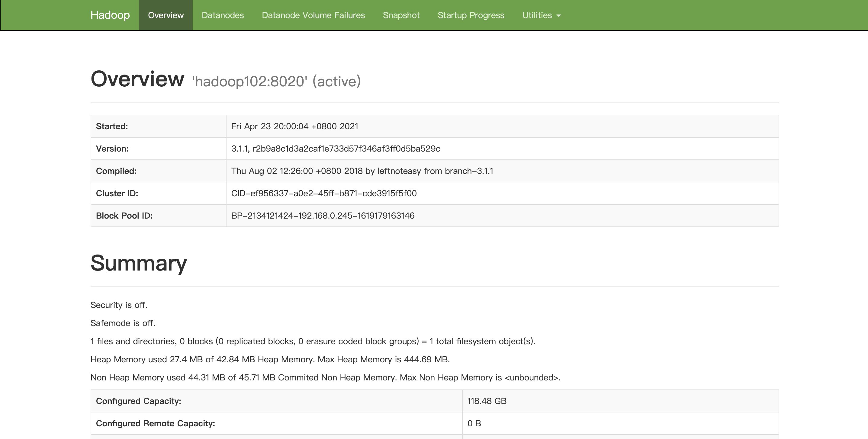Click the Block Pool ID: label
The image size is (868, 439).
[124, 216]
